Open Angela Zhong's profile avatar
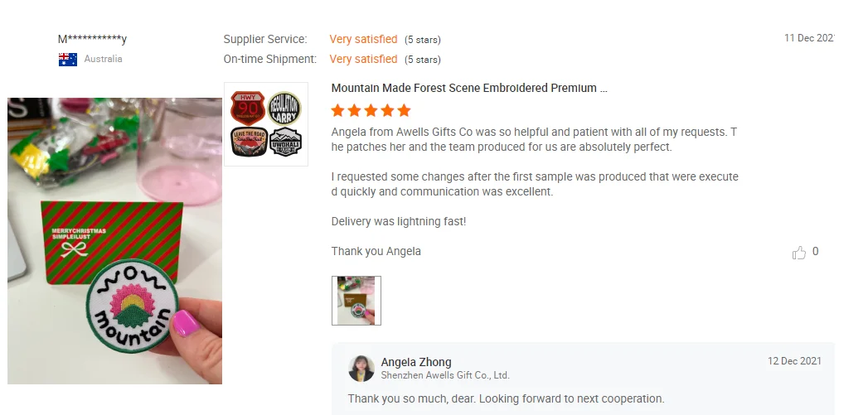This screenshot has width=868, height=415. (x=361, y=369)
